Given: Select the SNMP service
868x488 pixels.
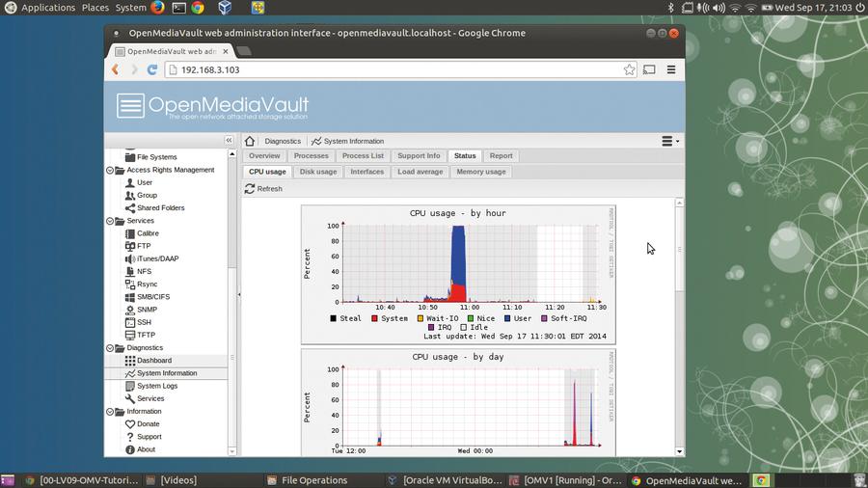Looking at the screenshot, I should [141, 310].
